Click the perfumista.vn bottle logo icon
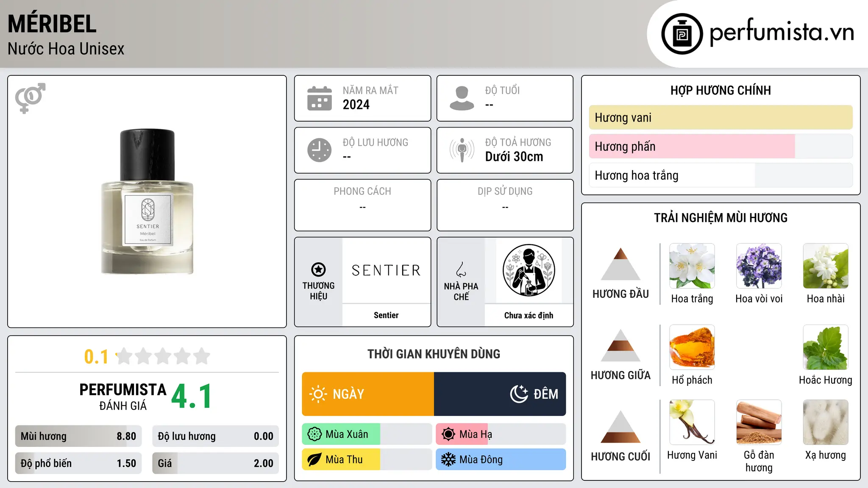Image resolution: width=868 pixels, height=488 pixels. [682, 34]
